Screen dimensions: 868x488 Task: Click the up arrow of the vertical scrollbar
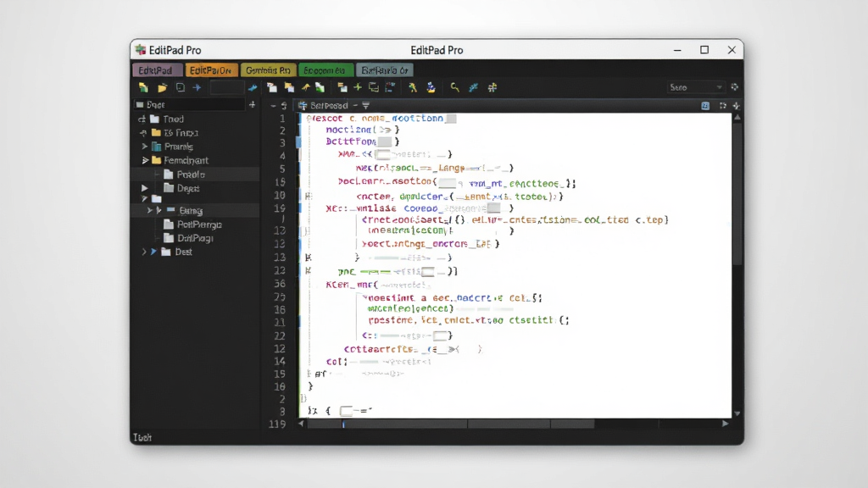coord(737,117)
